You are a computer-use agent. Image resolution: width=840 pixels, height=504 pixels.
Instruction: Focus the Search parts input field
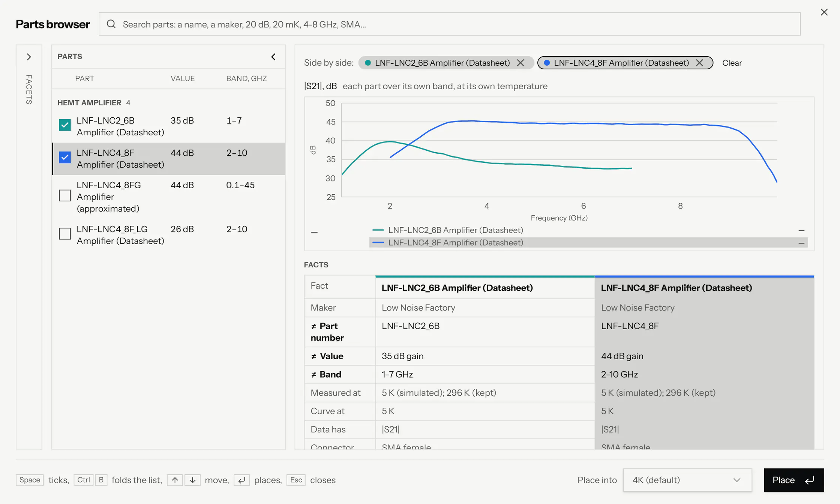[450, 24]
